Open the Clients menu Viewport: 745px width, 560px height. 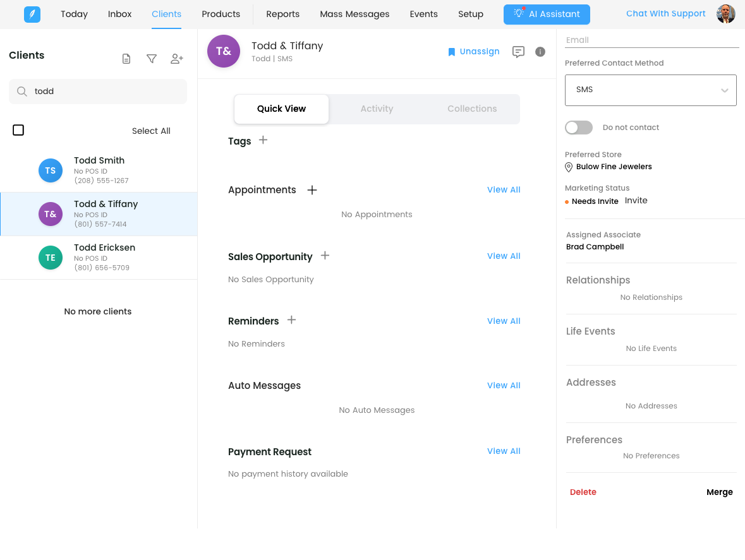[166, 15]
